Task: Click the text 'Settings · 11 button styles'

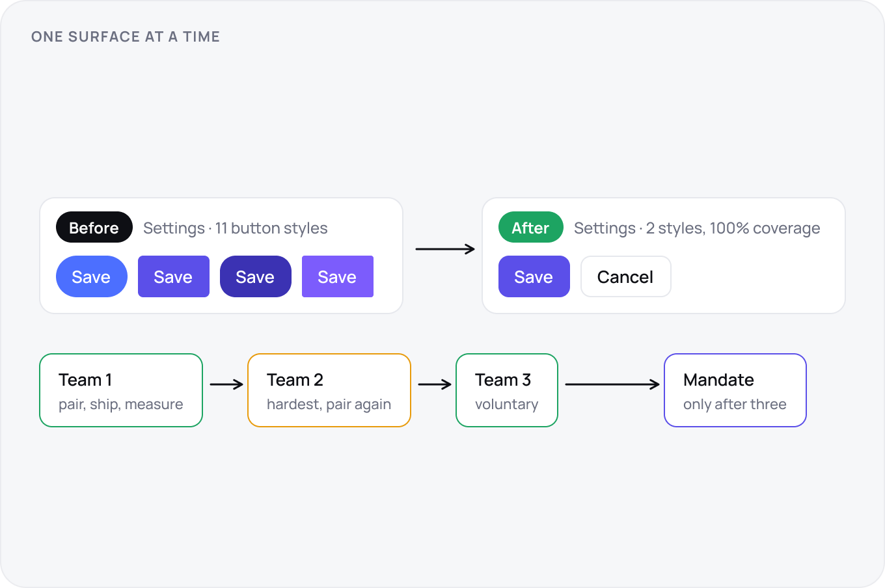Action: (236, 228)
